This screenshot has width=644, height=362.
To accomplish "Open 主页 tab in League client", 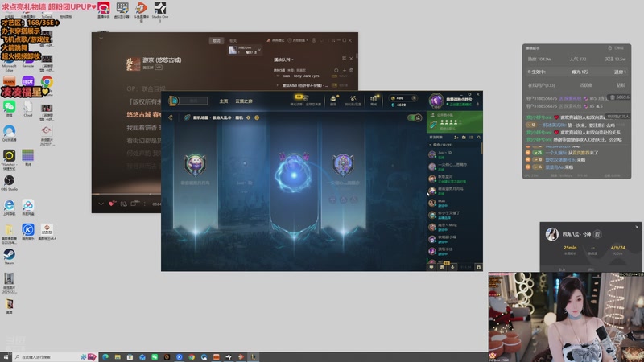I will tap(224, 101).
